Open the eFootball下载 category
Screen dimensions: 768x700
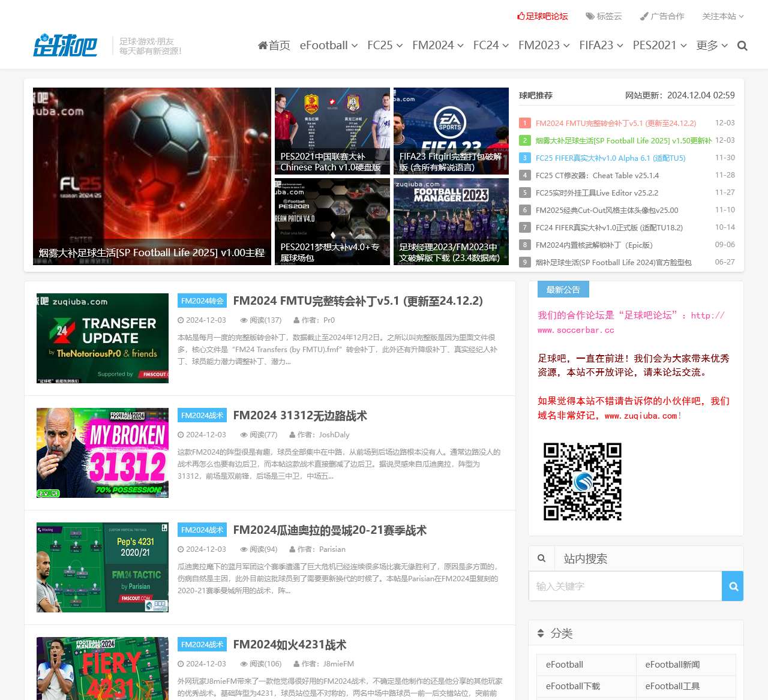[586, 686]
